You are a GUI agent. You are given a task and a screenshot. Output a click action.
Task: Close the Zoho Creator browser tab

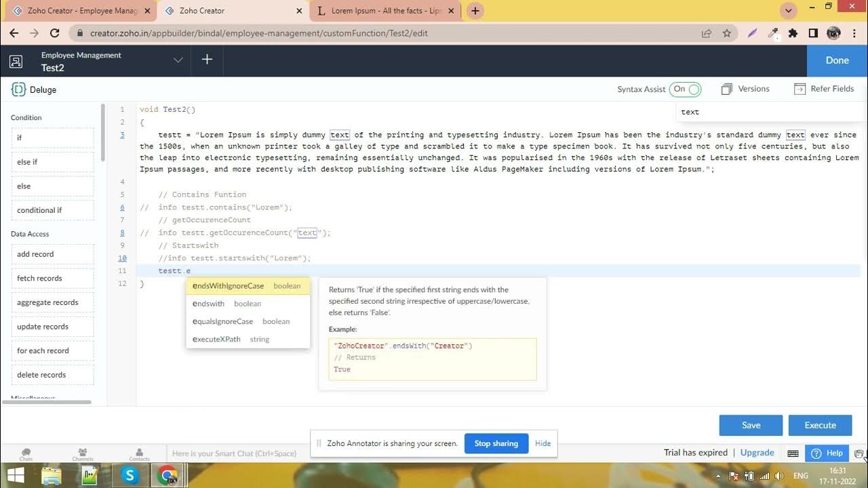299,11
